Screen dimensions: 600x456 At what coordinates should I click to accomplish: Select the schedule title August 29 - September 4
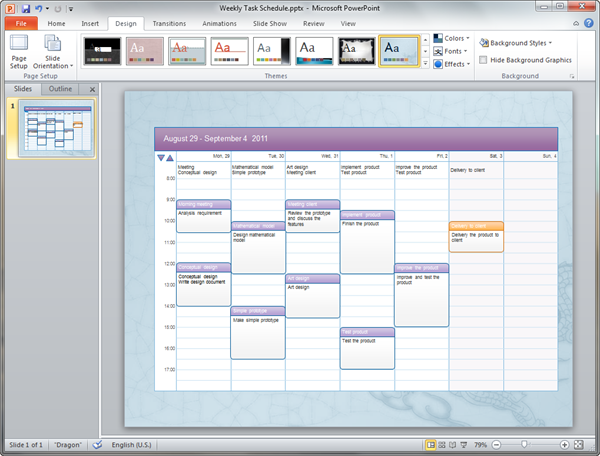(x=215, y=138)
